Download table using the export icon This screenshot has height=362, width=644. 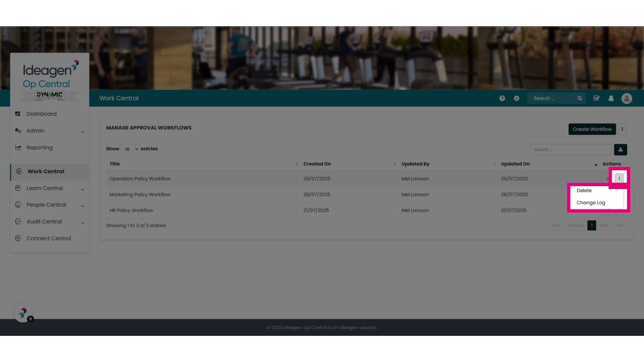621,149
